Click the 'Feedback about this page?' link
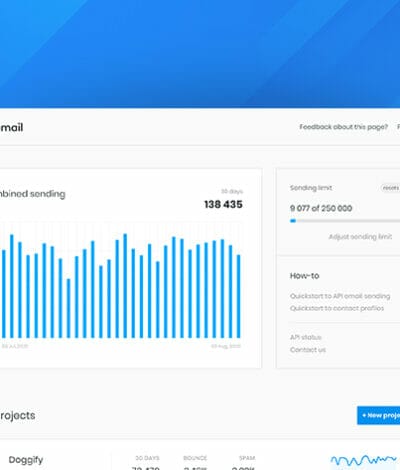This screenshot has width=400, height=470. click(x=343, y=127)
